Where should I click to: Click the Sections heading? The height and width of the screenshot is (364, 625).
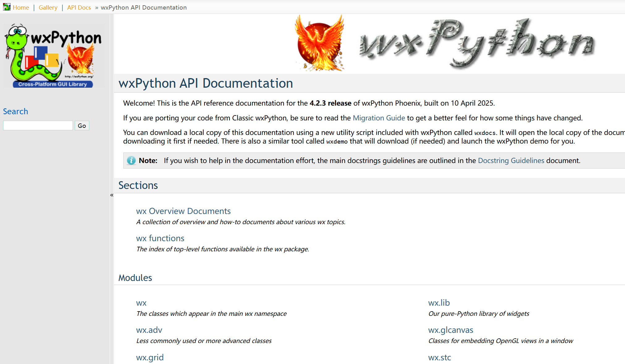(x=138, y=185)
